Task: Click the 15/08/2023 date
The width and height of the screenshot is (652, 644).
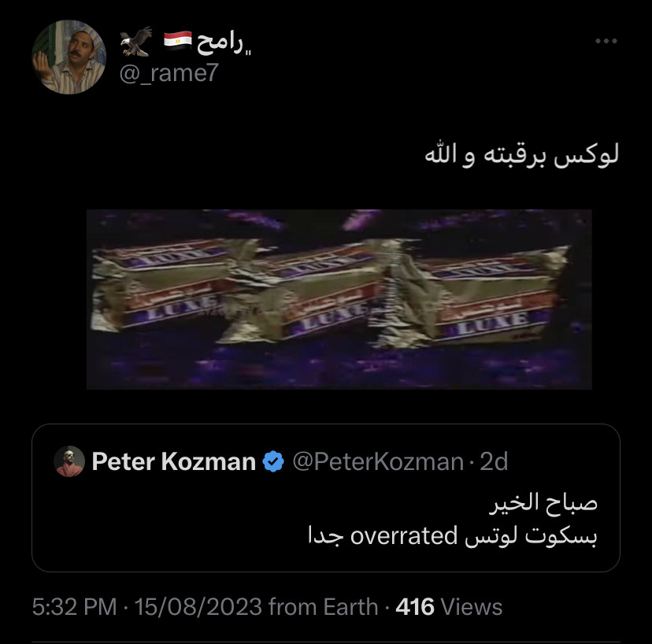Action: coord(198,607)
